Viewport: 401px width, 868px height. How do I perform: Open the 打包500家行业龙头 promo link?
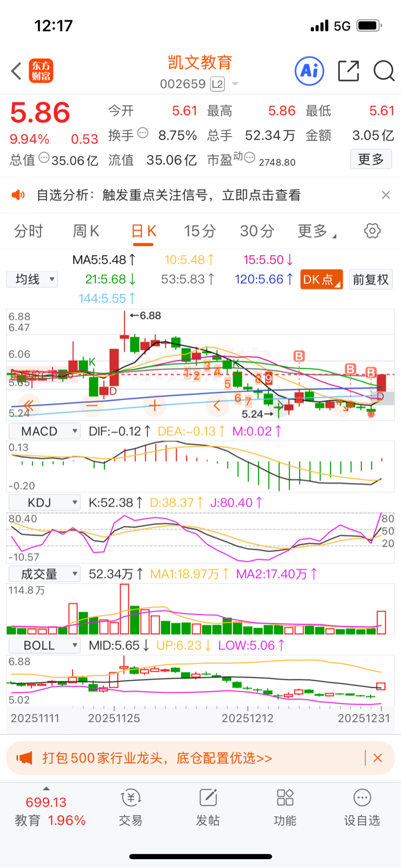(x=157, y=758)
